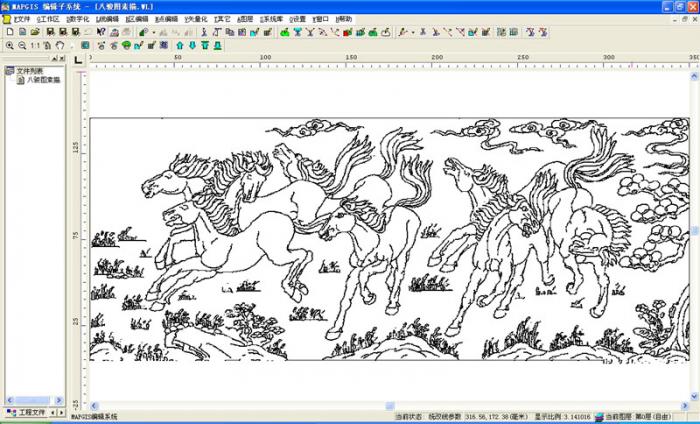Click the blue down arrow icon

coord(191,45)
